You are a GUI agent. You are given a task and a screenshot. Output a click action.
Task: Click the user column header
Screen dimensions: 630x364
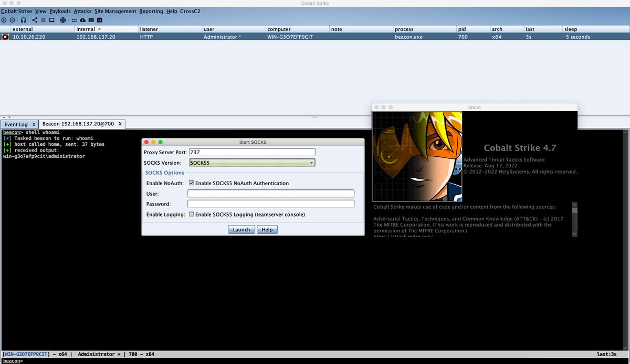point(233,29)
